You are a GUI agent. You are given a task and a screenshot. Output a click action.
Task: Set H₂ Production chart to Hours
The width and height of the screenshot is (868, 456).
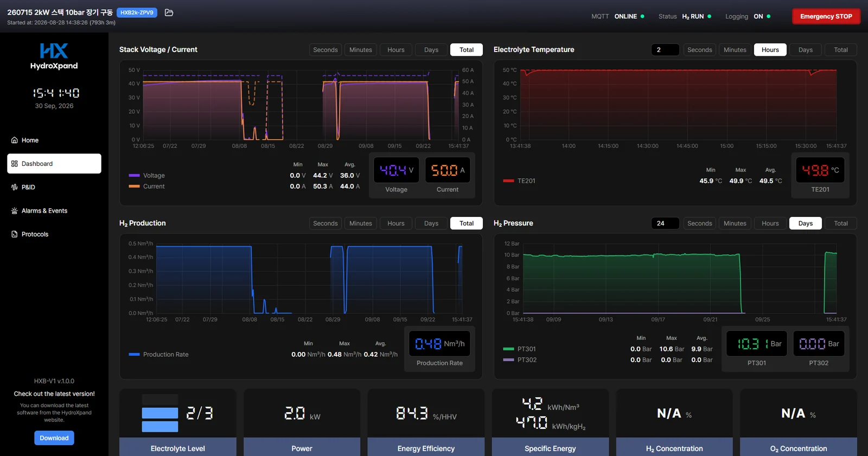point(396,223)
